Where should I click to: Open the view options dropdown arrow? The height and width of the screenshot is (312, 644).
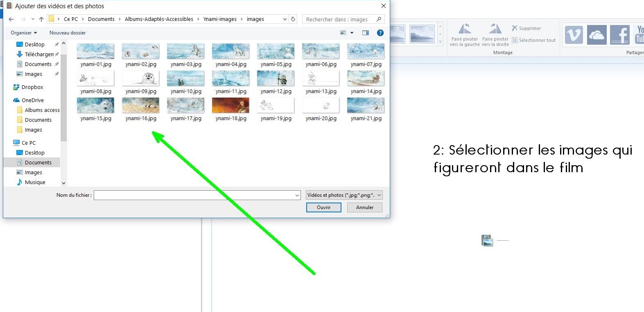click(352, 33)
